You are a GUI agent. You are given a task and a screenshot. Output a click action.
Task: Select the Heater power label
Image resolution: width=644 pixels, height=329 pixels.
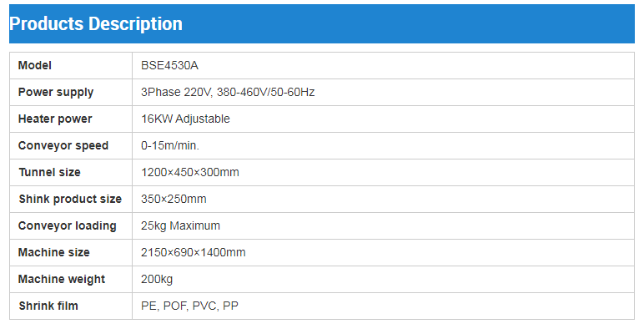(x=55, y=119)
